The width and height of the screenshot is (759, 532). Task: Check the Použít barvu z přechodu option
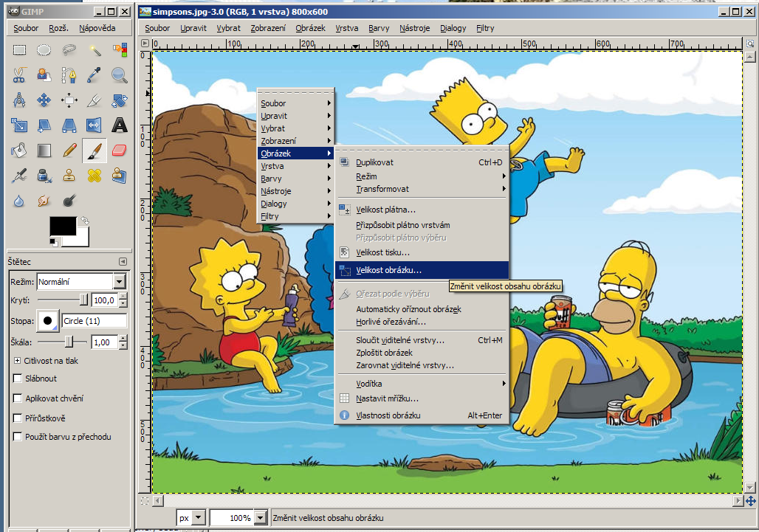18,437
